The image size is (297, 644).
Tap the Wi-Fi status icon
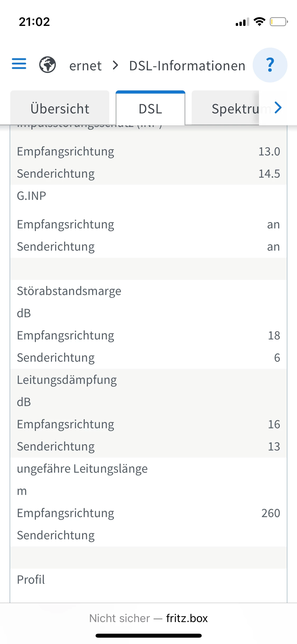(259, 22)
